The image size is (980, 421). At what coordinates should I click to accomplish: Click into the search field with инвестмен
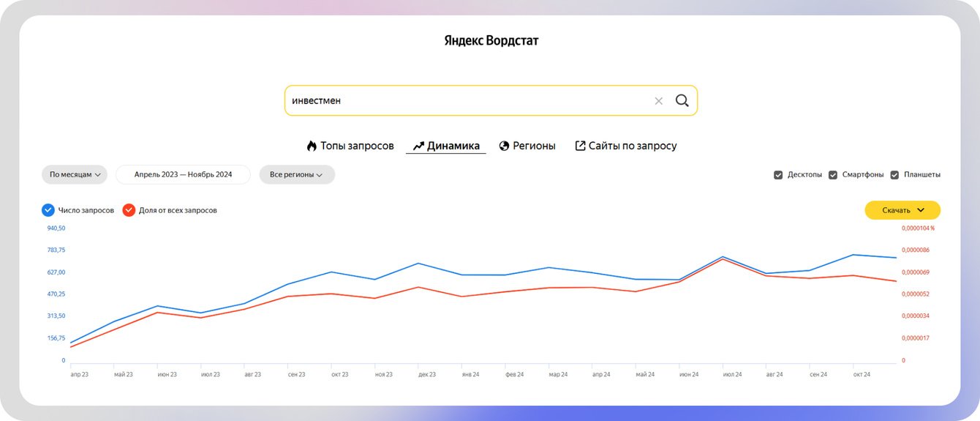pos(468,101)
